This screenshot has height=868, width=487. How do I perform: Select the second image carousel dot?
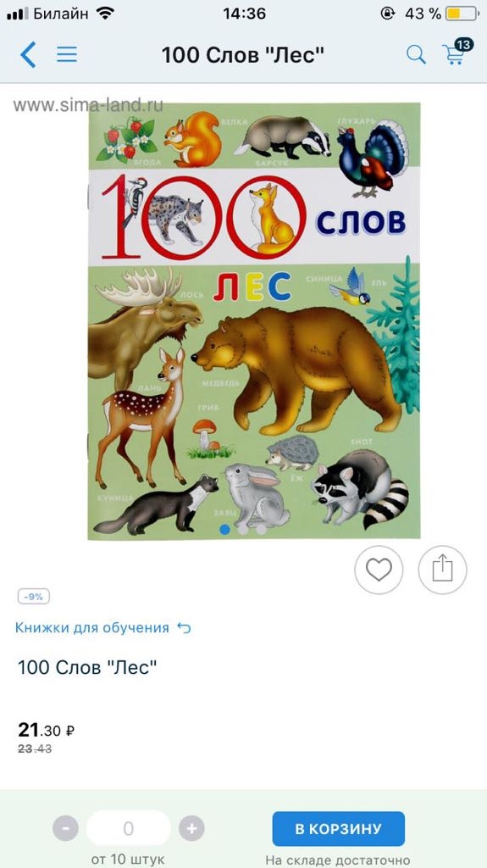tap(243, 530)
